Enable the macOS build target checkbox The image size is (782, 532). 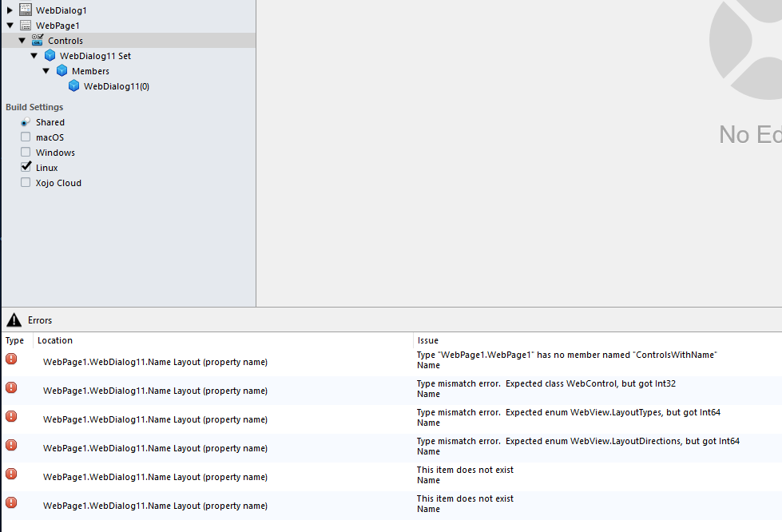[x=26, y=137]
